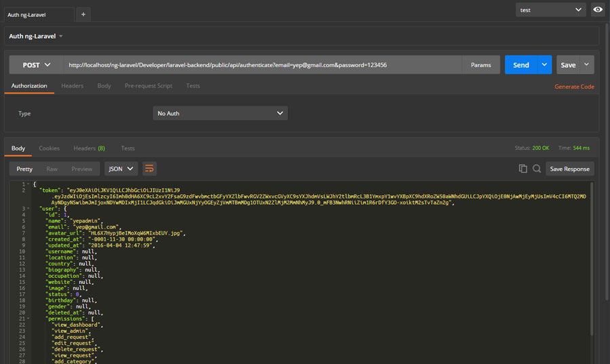Switch to the Authorization tab
The height and width of the screenshot is (364, 610).
click(x=29, y=85)
